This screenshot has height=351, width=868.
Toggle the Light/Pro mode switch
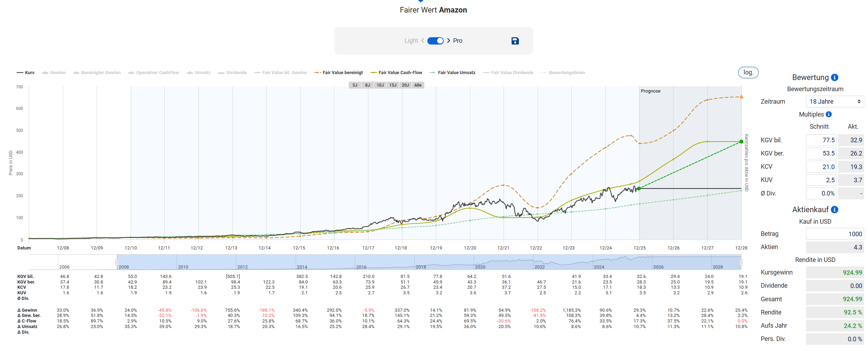[435, 41]
